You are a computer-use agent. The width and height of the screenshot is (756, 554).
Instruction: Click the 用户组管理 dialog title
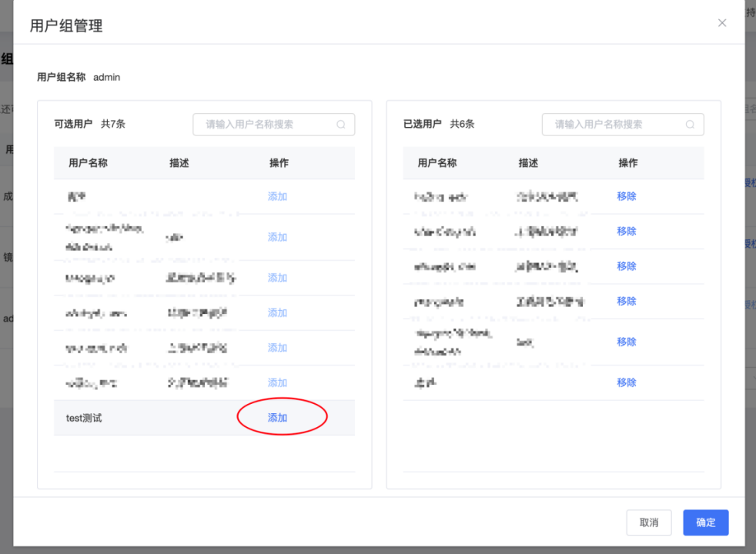(66, 25)
